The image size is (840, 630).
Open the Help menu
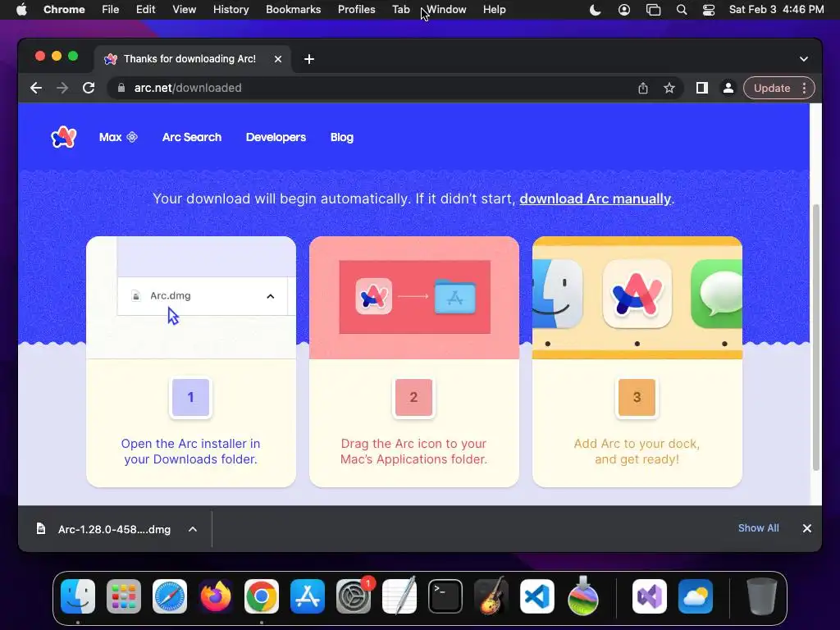pos(494,10)
